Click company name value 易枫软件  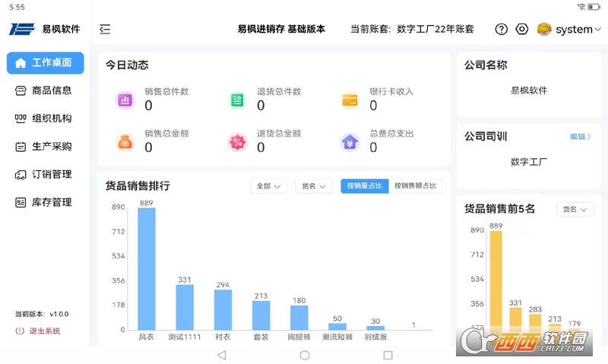(x=528, y=90)
